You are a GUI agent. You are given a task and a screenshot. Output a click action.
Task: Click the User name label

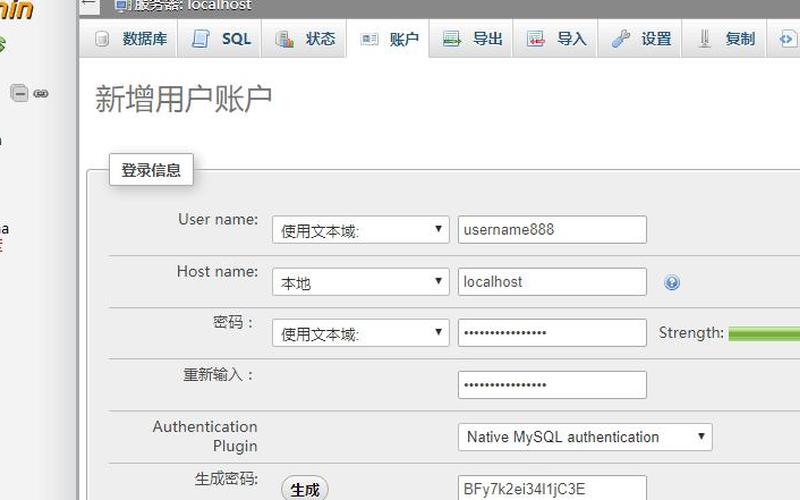click(218, 219)
